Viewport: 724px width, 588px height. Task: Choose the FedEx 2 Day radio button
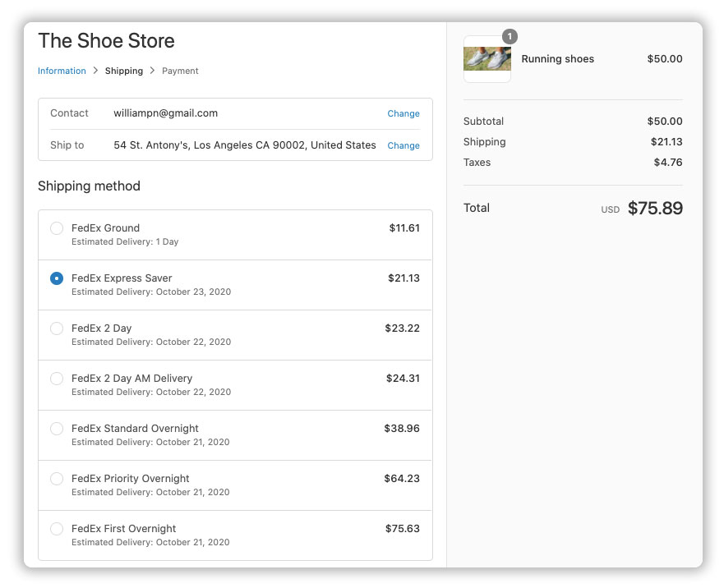coord(57,328)
